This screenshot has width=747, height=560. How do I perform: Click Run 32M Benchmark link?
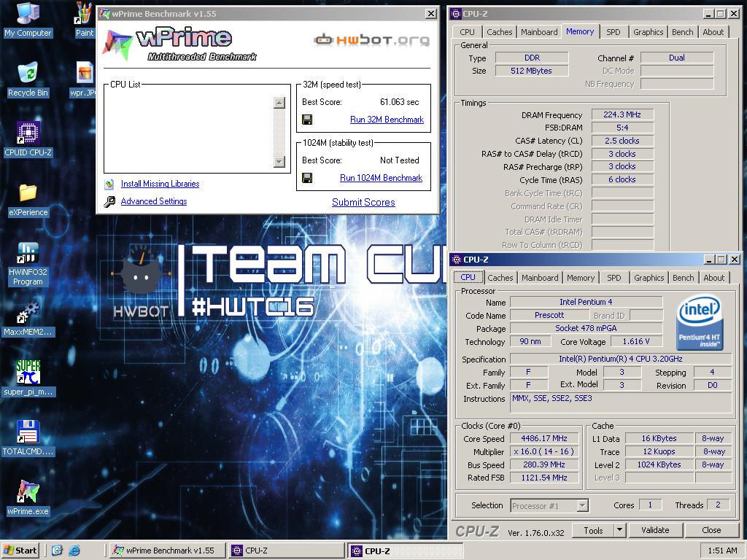click(x=387, y=120)
